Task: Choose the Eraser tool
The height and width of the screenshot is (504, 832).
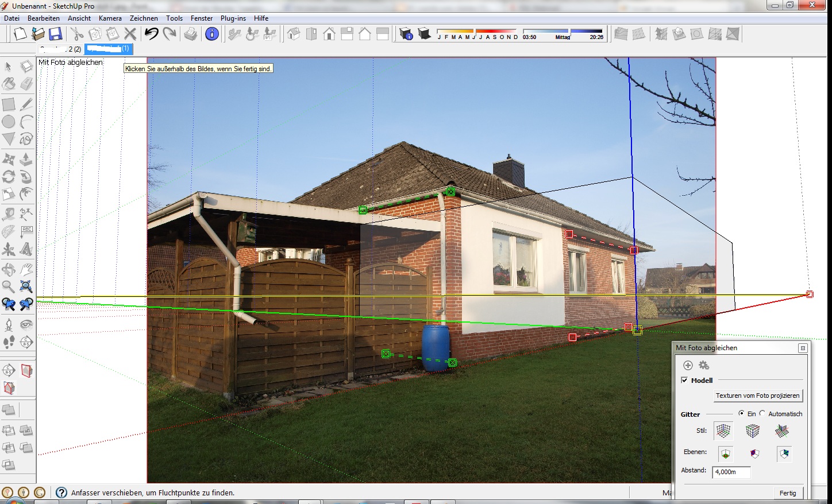Action: tap(26, 84)
